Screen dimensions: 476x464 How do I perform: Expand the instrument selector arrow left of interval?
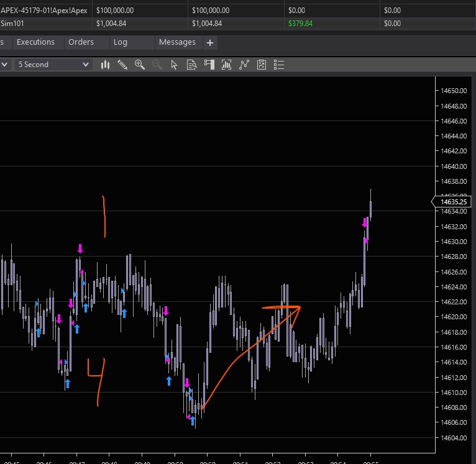point(4,65)
